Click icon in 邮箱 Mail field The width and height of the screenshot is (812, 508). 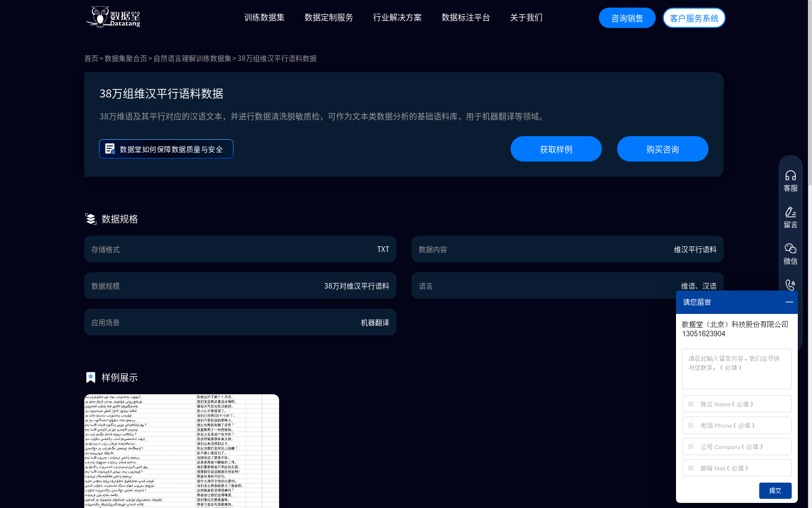(x=691, y=468)
